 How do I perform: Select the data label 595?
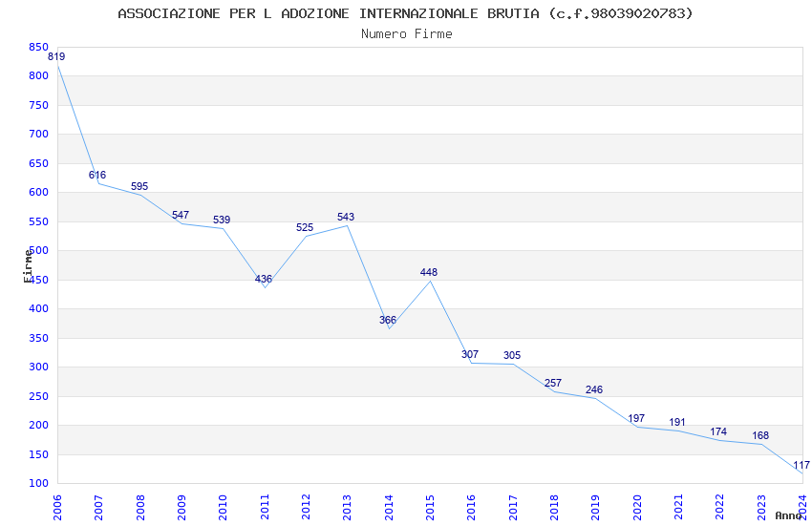tap(139, 186)
